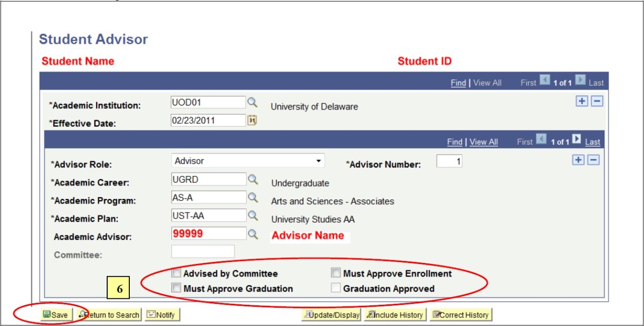Add row with plus beside Academic Institution

coord(582,101)
